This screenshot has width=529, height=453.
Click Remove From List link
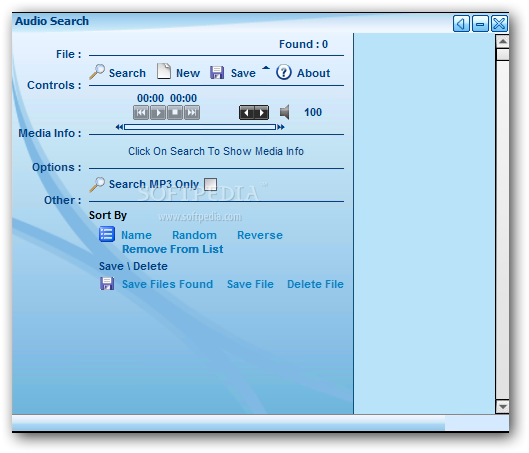click(x=172, y=249)
